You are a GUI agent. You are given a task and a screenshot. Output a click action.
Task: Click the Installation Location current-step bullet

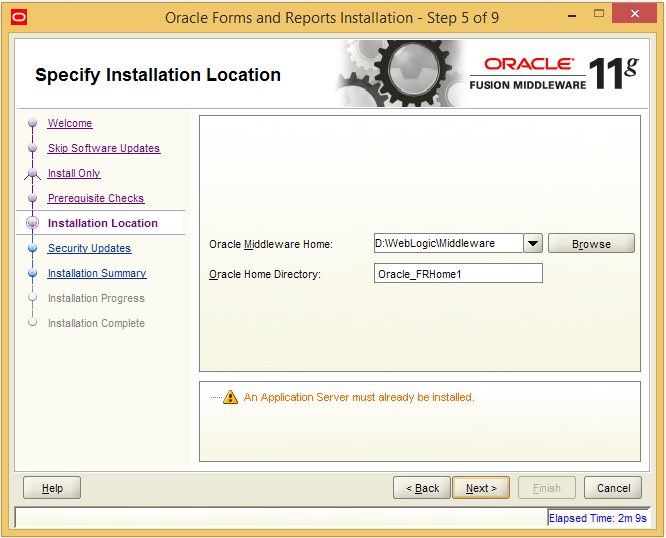click(33, 223)
